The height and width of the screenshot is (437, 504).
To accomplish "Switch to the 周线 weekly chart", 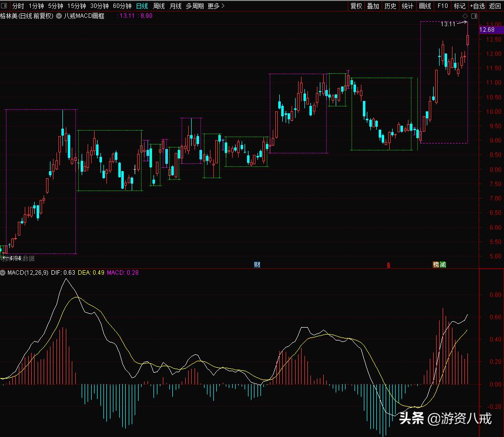I will click(158, 6).
